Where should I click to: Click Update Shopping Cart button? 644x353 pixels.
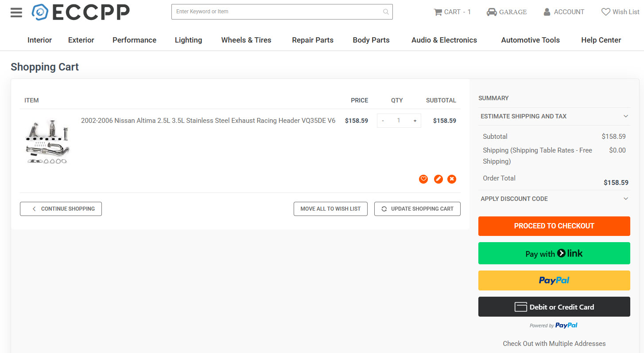417,209
